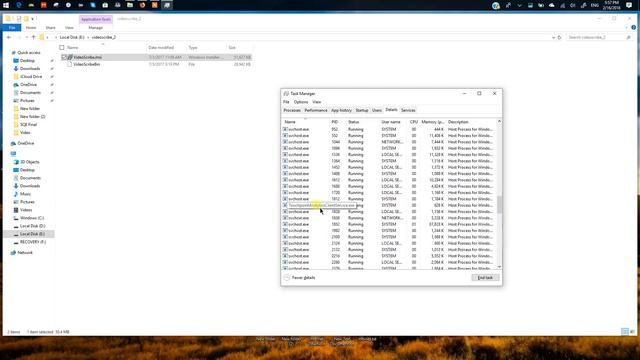Open Network in navigation pane
640x360 pixels.
25,253
